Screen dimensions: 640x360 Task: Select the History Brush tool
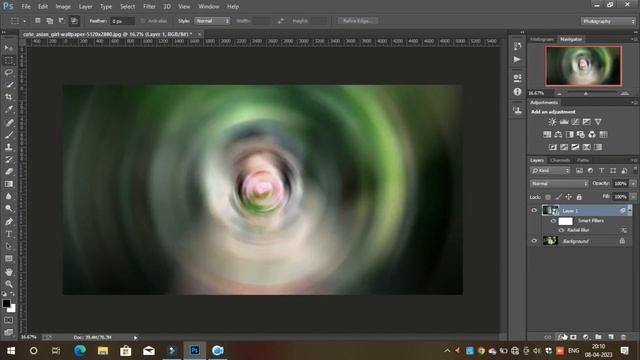pyautogui.click(x=9, y=160)
